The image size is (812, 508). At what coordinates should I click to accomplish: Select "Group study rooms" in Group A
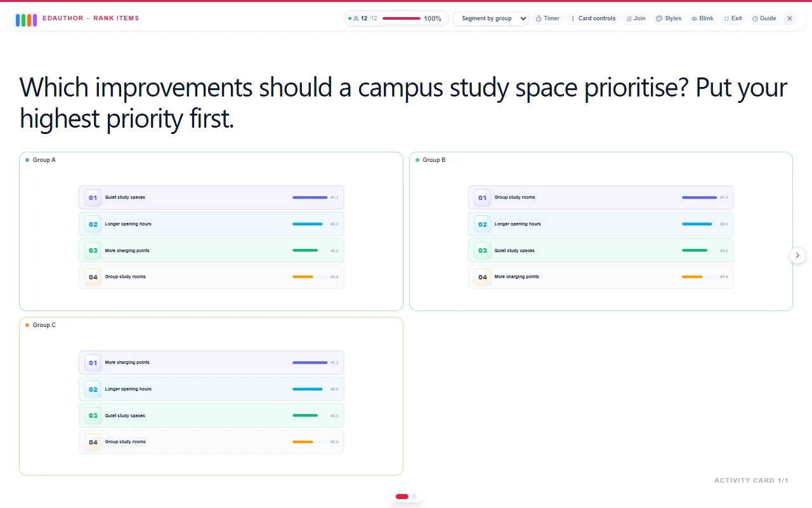tap(211, 277)
